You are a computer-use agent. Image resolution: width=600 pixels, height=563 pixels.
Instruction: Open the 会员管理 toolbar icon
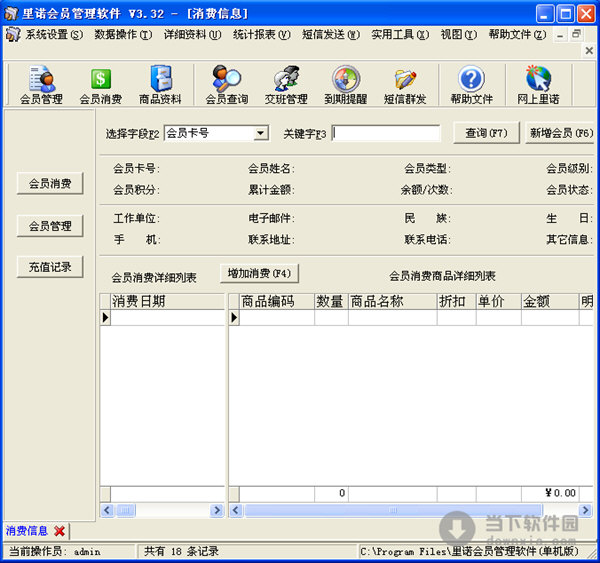(41, 84)
